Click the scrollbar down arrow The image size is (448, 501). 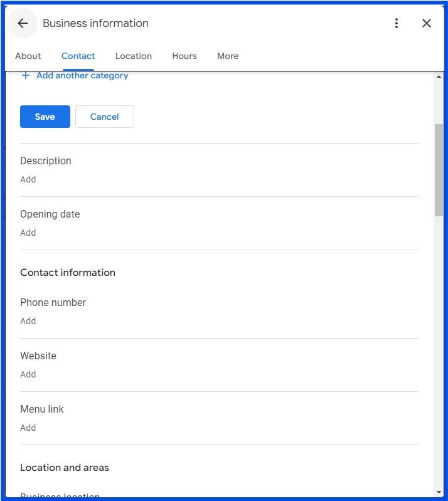point(439,492)
